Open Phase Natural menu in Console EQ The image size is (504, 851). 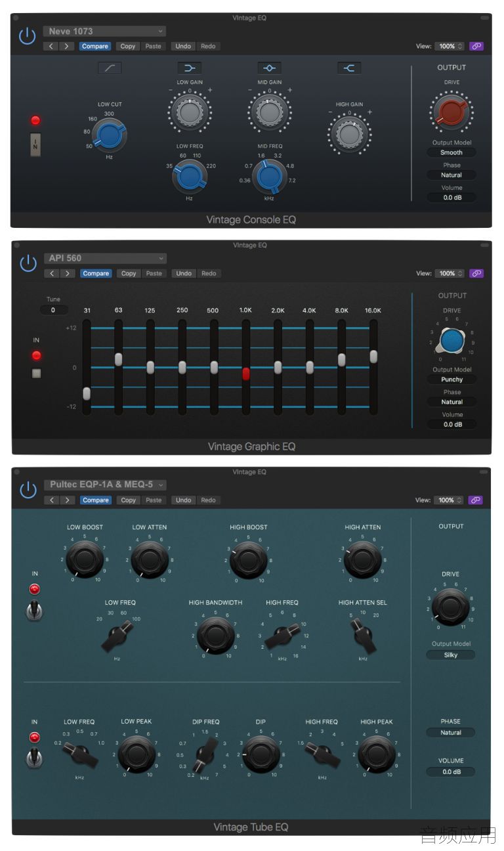[451, 175]
